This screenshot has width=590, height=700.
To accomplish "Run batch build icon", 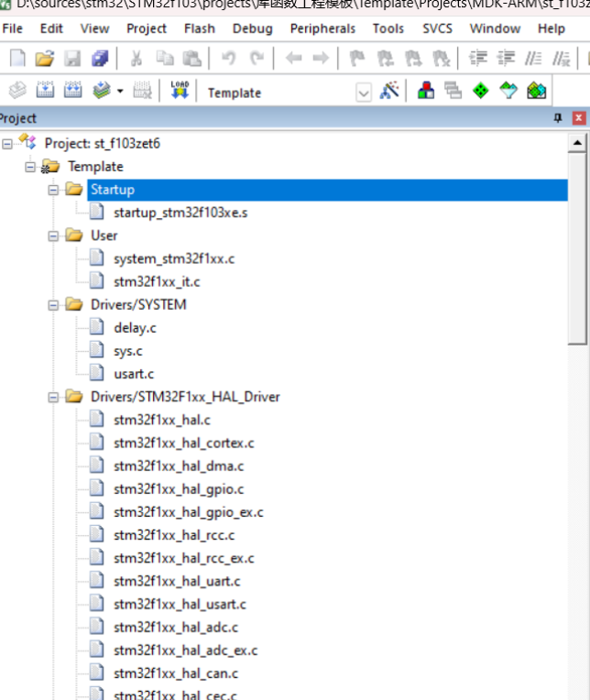I will (102, 91).
